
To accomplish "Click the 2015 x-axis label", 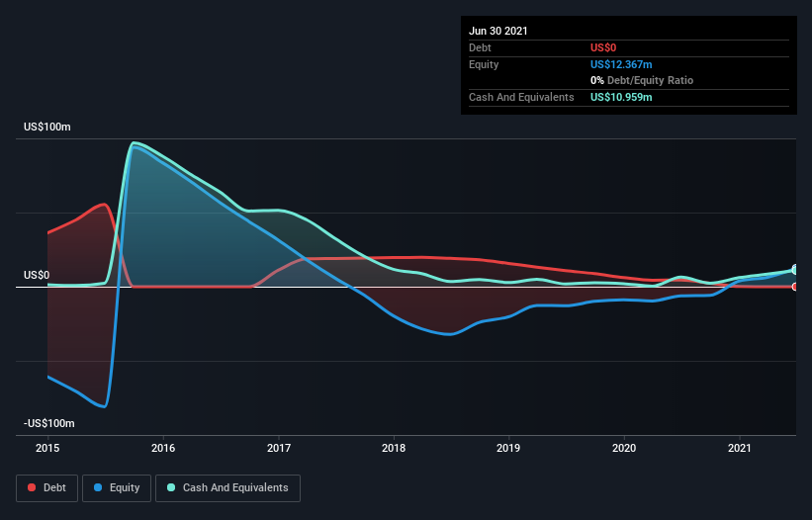I will [x=47, y=448].
